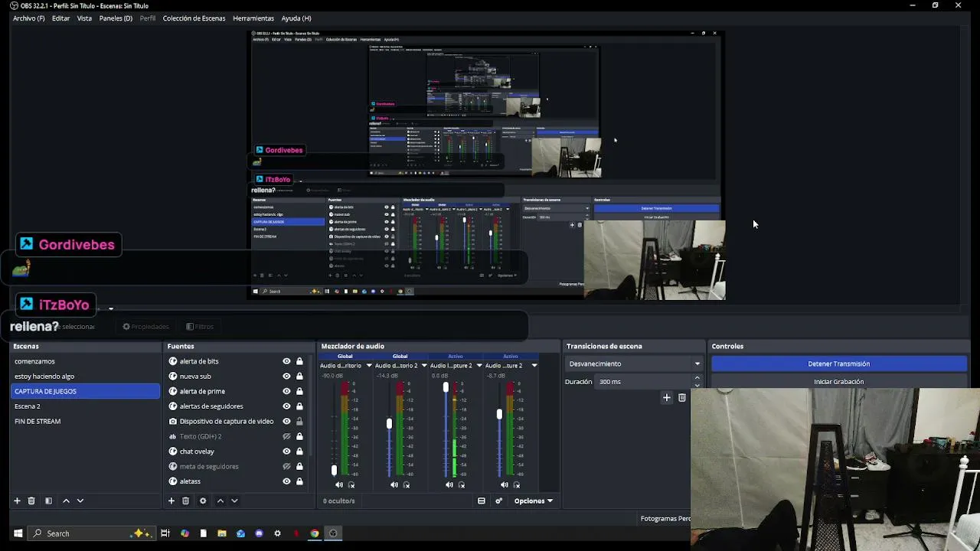Toggle monitoring headphone icon for Audio ...ture 2

coord(517,484)
